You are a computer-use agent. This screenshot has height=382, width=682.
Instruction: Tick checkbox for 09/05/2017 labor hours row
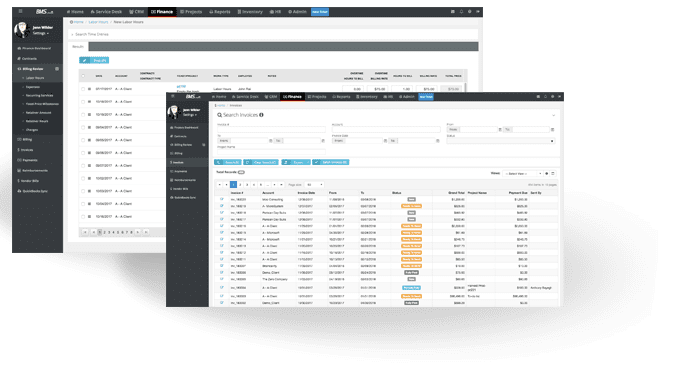(83, 140)
